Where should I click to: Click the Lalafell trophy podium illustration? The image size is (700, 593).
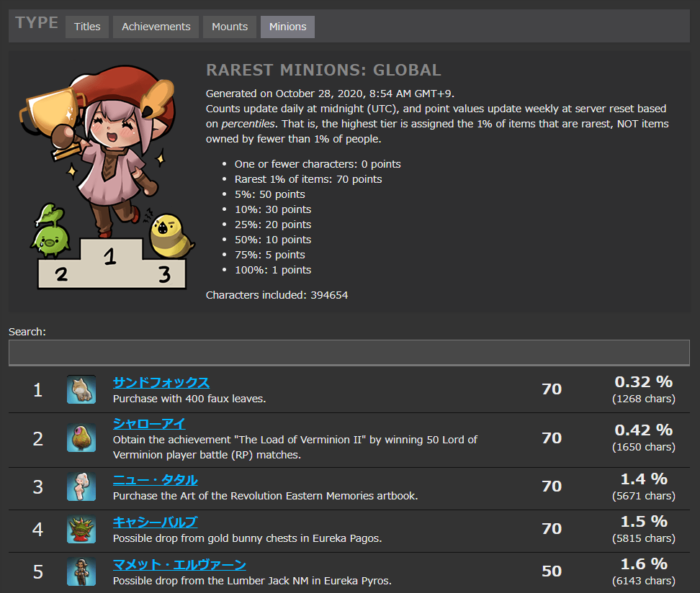[x=107, y=177]
